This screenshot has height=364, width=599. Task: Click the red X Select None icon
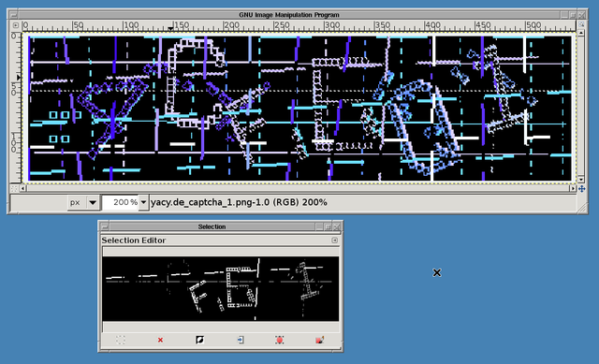pos(160,340)
